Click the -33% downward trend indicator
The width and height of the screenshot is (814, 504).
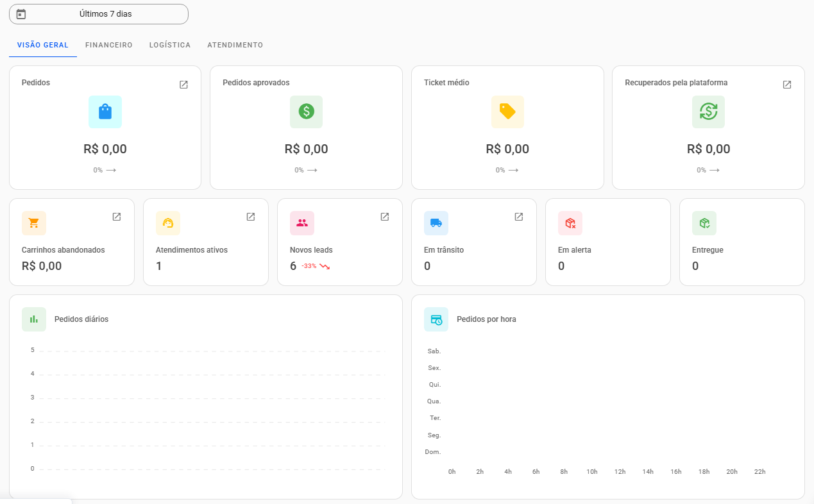(x=316, y=266)
